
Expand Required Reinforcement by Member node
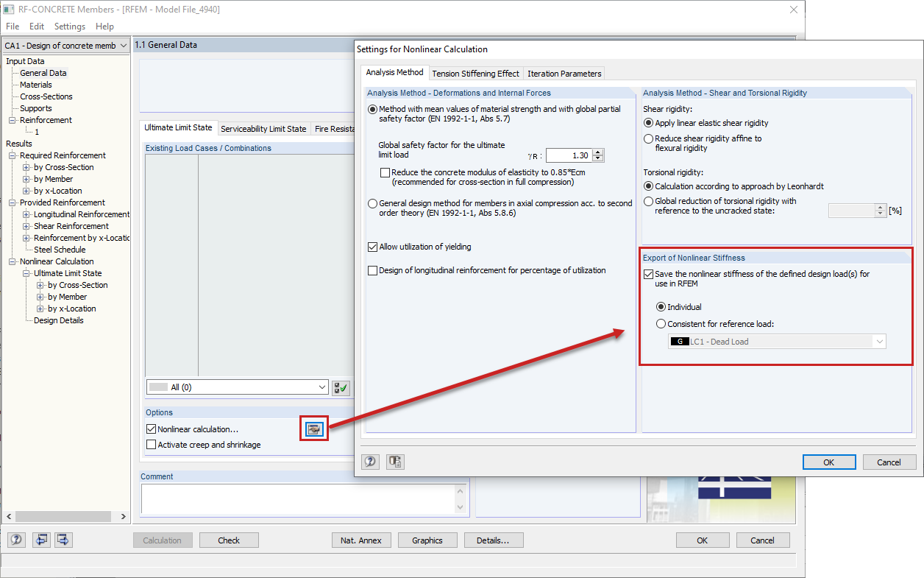(26, 179)
